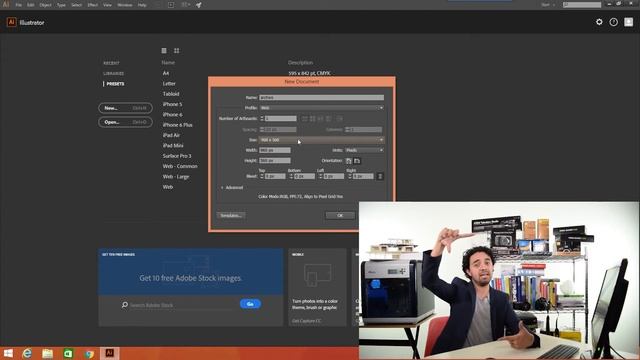Select the RECENT section
Viewport: 640px width, 360px height.
(x=111, y=63)
